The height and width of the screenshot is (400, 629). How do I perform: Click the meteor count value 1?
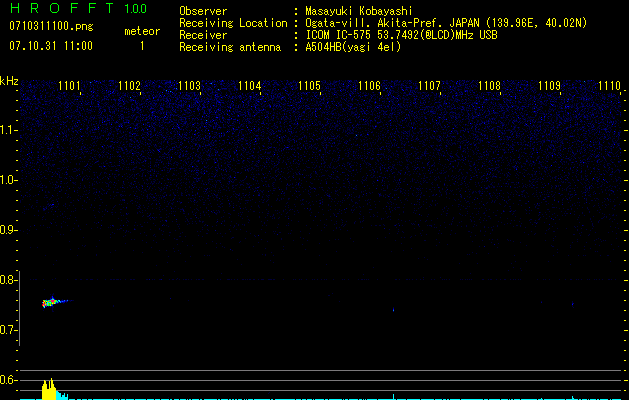(x=142, y=46)
